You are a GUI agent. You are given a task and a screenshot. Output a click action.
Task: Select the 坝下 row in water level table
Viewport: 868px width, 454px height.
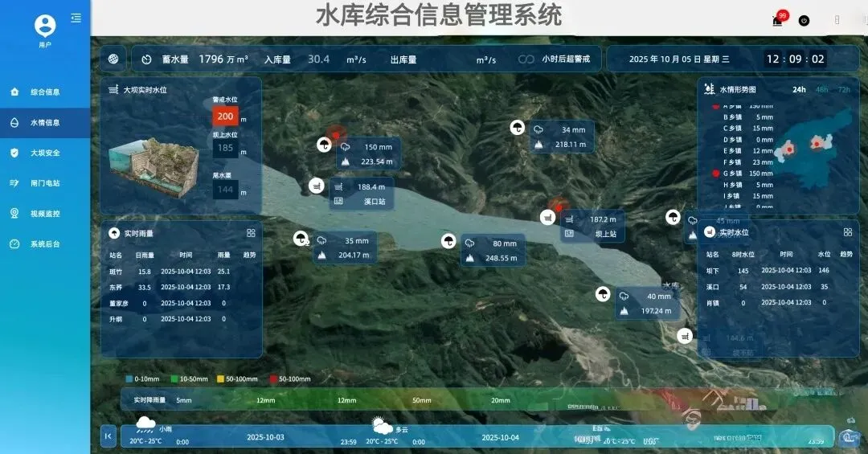coord(779,270)
